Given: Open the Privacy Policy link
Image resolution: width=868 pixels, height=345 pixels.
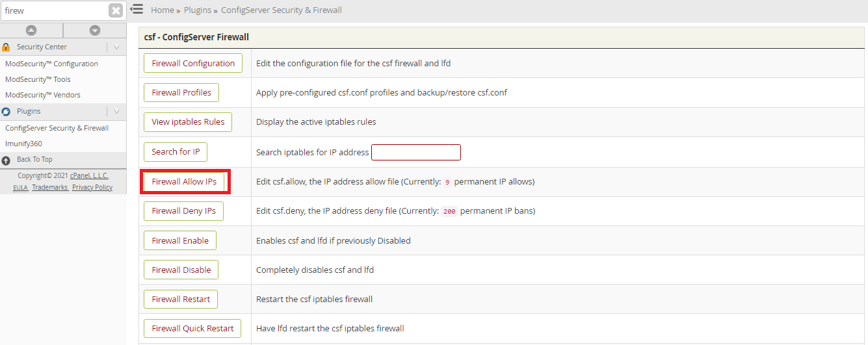Looking at the screenshot, I should click(x=92, y=187).
